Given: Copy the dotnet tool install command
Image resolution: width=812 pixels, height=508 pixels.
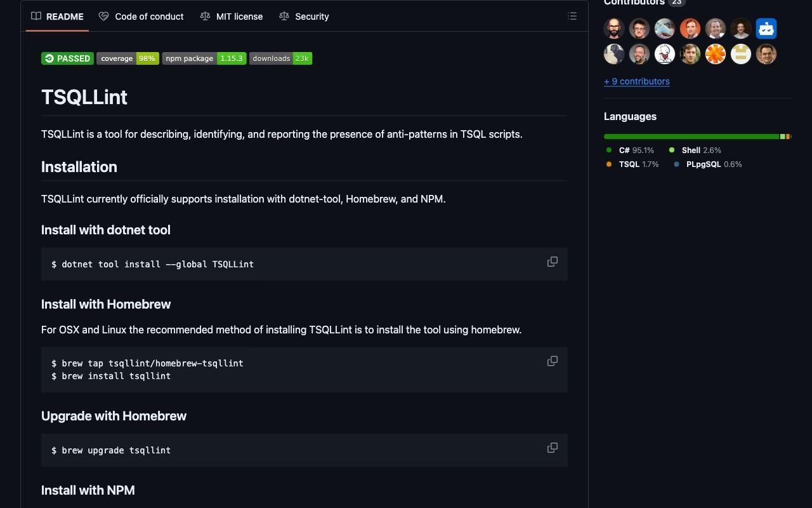Looking at the screenshot, I should click(x=553, y=262).
